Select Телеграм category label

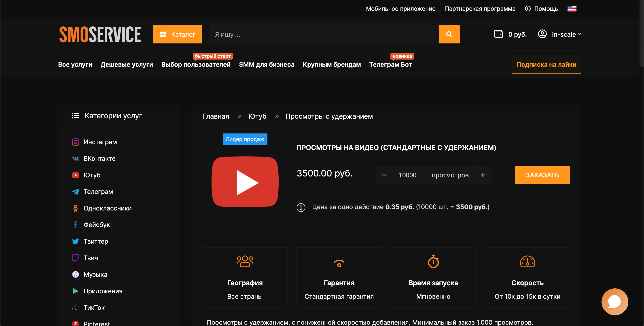(98, 191)
